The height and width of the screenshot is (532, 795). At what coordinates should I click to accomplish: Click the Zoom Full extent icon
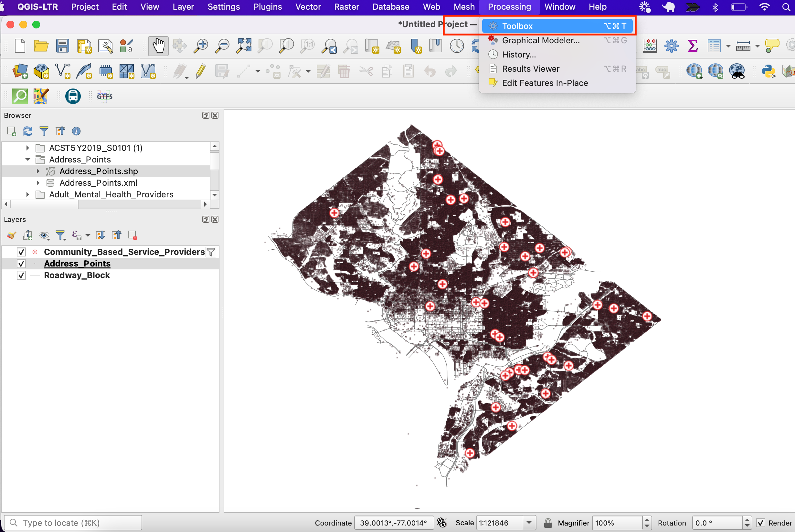pos(244,46)
